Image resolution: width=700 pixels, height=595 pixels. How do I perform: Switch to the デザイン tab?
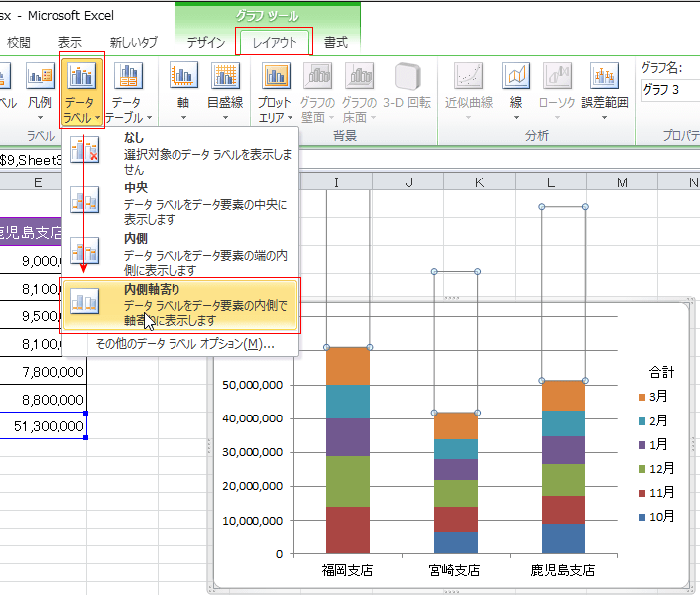[206, 42]
